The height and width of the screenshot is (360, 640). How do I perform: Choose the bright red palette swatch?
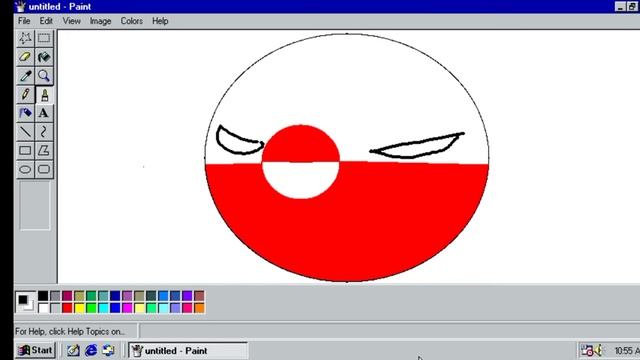(67, 308)
